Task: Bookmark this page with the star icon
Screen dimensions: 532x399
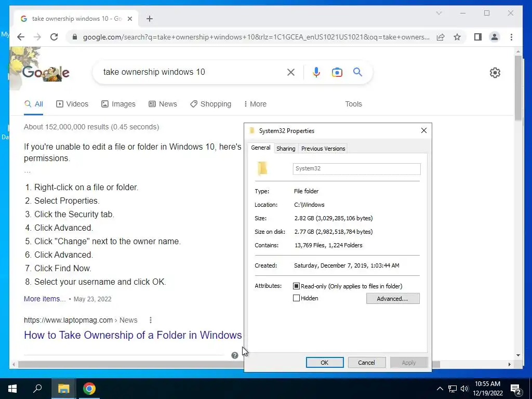Action: click(x=457, y=37)
